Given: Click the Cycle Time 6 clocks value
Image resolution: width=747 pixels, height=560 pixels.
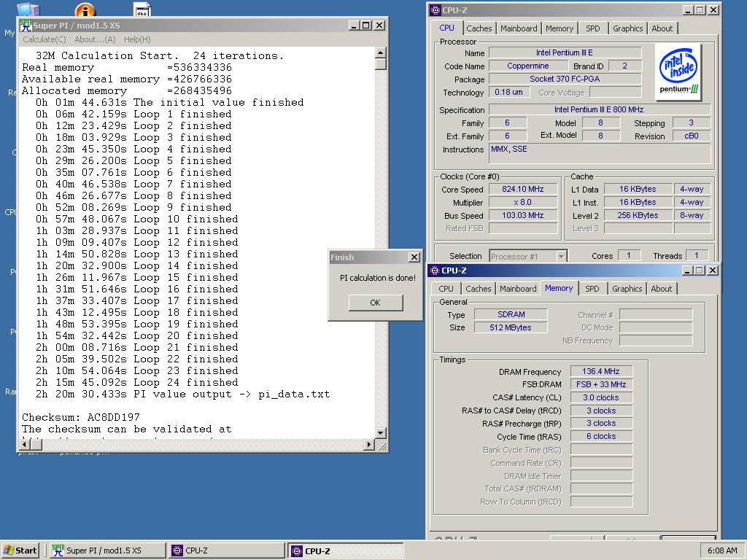Looking at the screenshot, I should (x=601, y=436).
